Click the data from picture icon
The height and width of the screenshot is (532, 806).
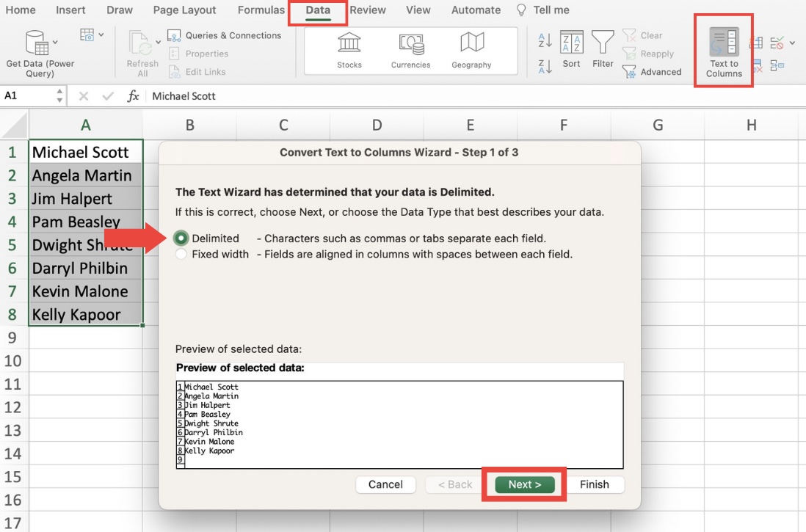[x=87, y=35]
